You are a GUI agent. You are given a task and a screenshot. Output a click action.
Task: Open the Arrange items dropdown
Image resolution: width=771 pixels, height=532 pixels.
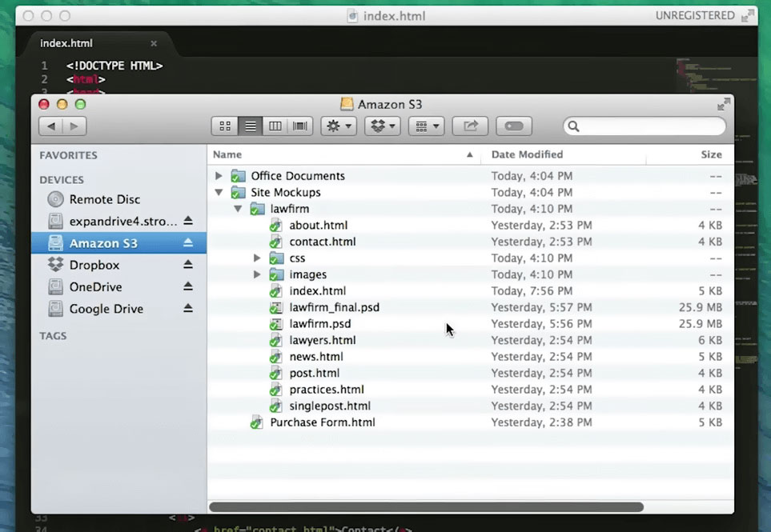point(425,126)
